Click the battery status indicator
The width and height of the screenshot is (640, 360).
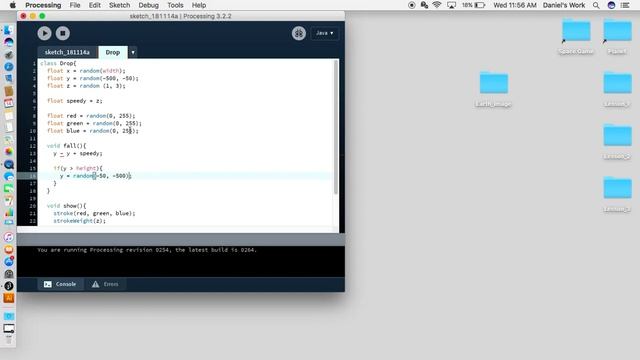click(473, 5)
